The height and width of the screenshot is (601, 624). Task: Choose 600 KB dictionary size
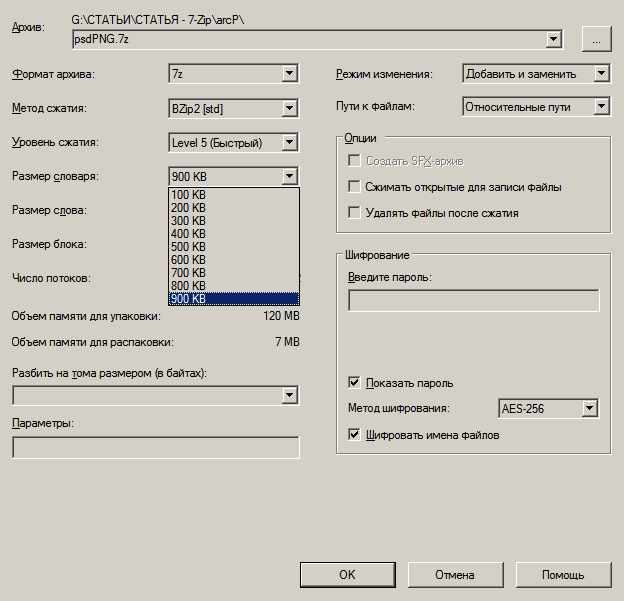(234, 260)
